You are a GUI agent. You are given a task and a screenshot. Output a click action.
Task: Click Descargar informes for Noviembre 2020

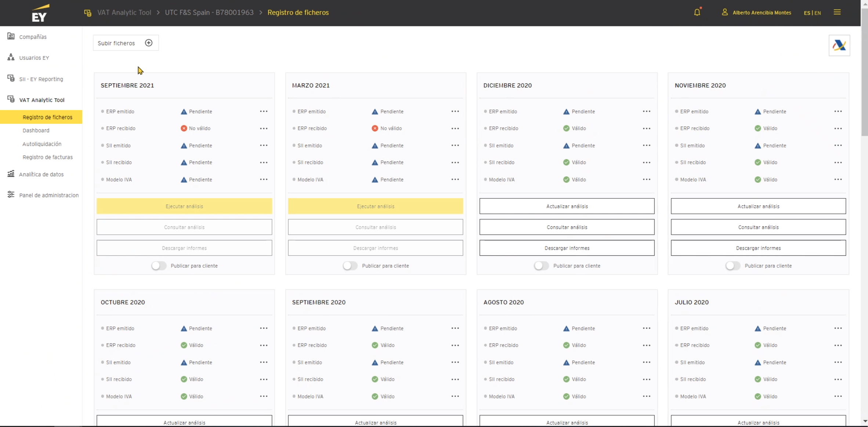click(758, 248)
